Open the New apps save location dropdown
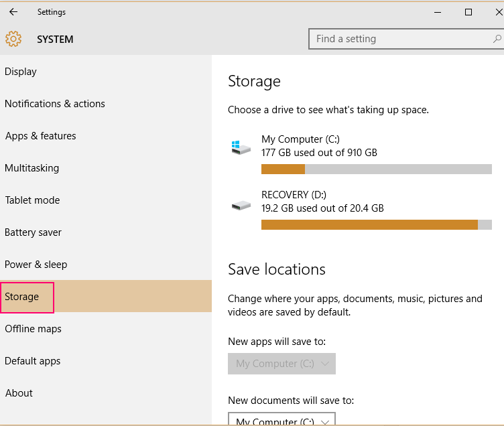This screenshot has height=426, width=504. tap(281, 364)
